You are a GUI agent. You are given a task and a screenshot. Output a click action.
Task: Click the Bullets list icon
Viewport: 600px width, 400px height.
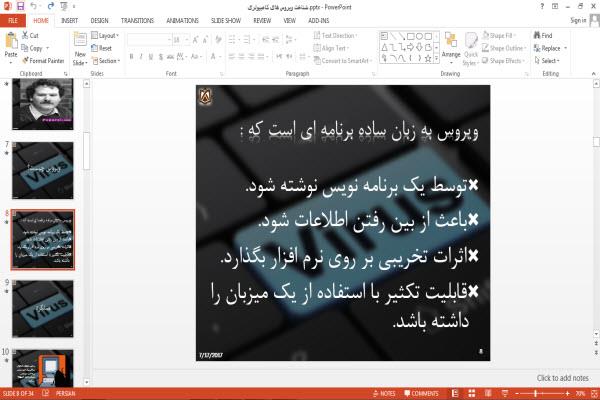pyautogui.click(x=232, y=39)
